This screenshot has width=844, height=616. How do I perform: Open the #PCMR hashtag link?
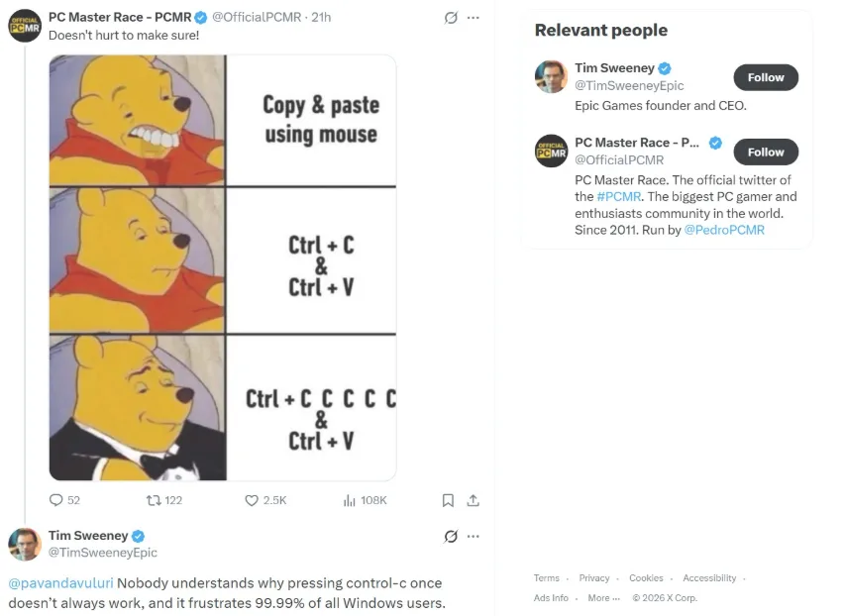point(619,197)
